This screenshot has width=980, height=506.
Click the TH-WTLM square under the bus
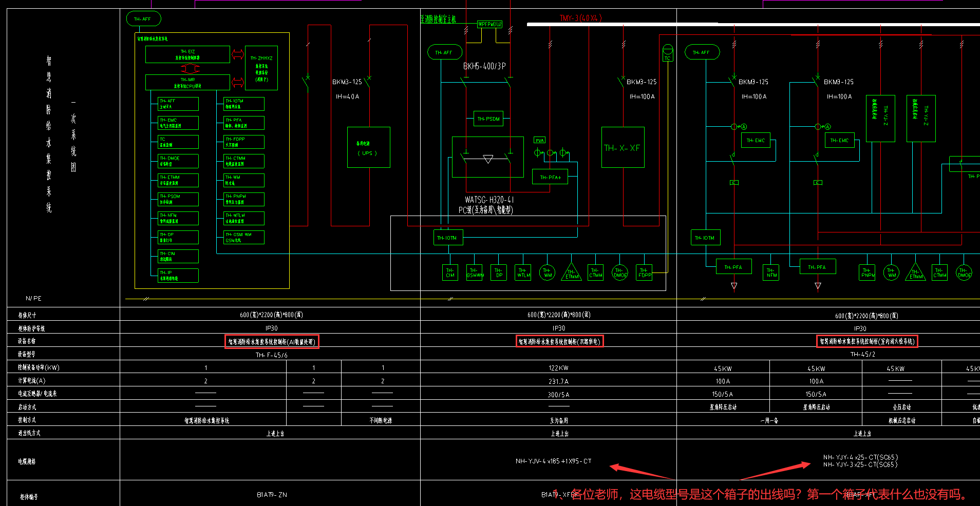523,273
